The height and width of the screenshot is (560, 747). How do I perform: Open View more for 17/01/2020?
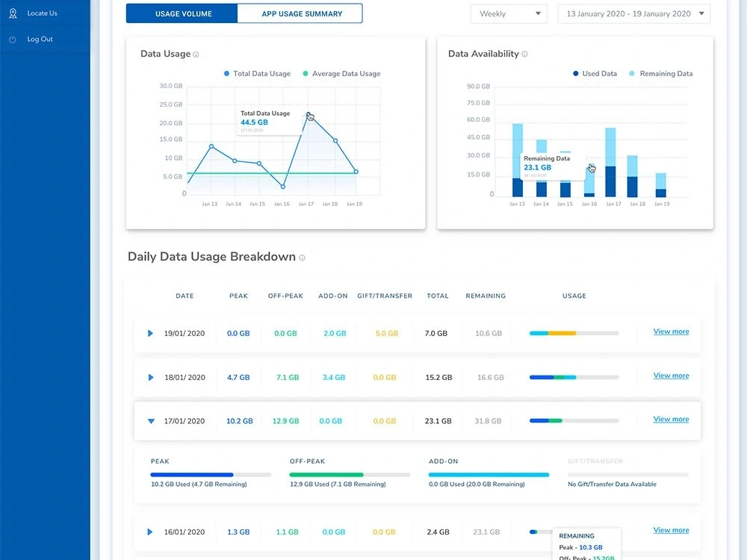coord(671,419)
